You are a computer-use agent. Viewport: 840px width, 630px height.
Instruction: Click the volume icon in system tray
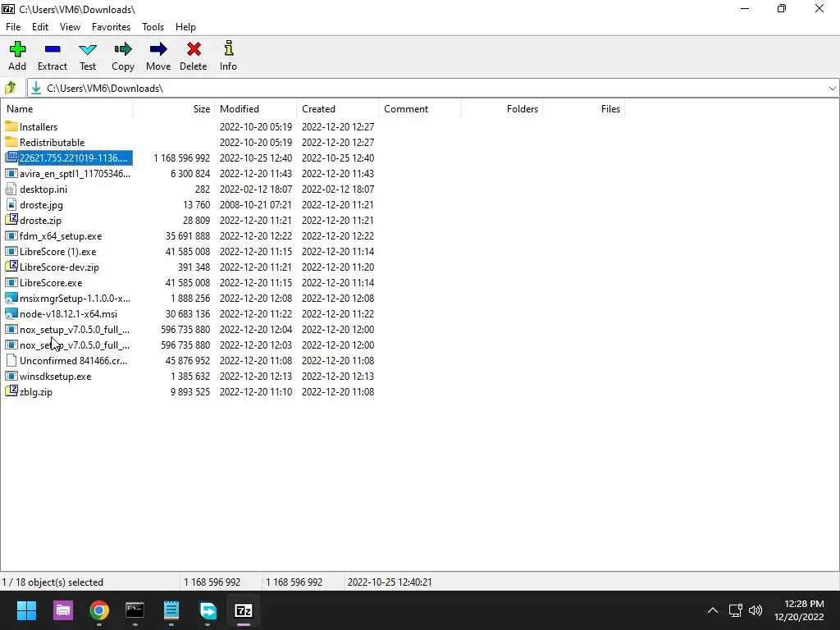click(x=756, y=610)
